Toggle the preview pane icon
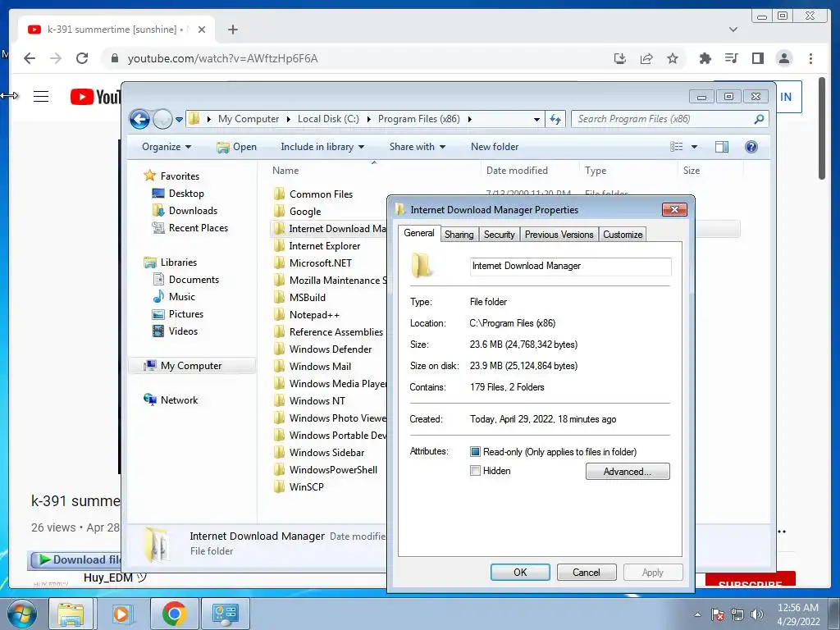 click(722, 147)
